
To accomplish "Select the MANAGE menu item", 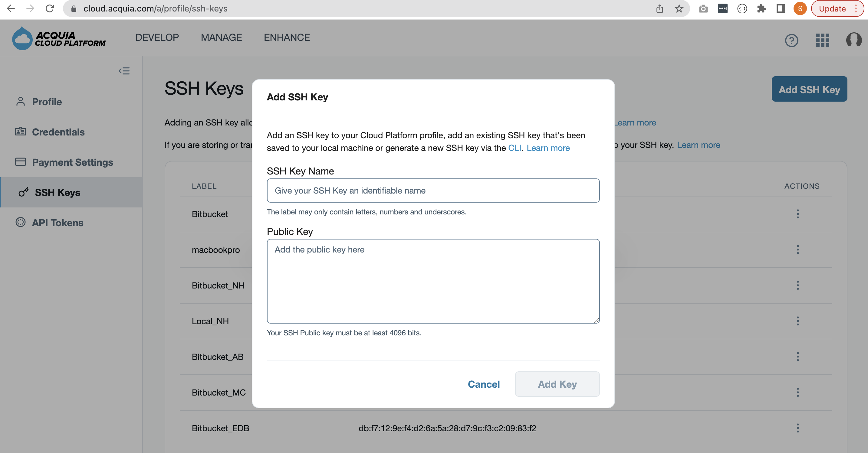I will [221, 37].
